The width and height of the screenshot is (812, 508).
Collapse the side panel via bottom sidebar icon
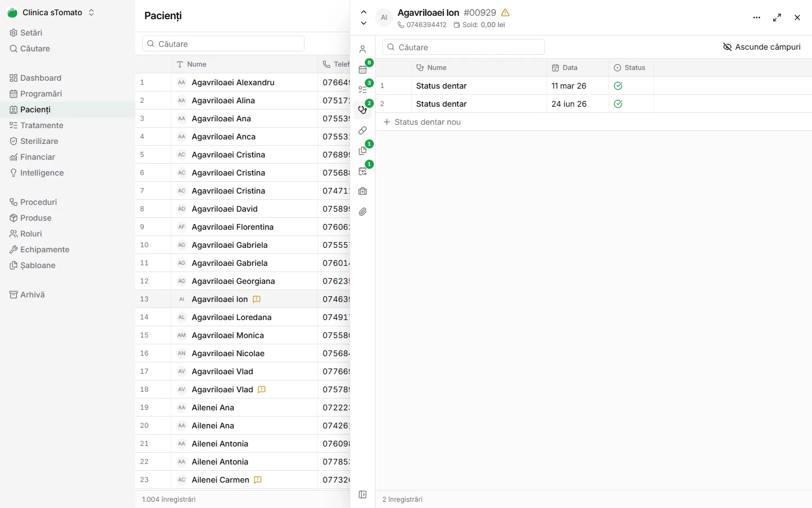click(x=363, y=494)
